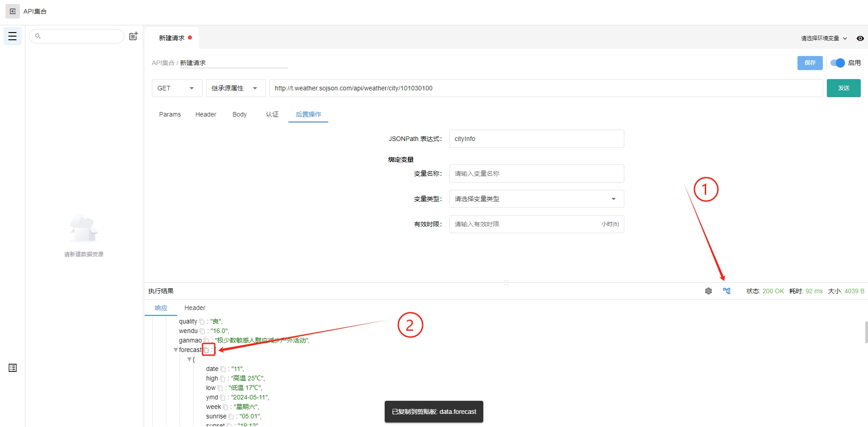Click the 请新建数据资源 placeholder text
Viewport: 868px width, 427px height.
coord(84,254)
